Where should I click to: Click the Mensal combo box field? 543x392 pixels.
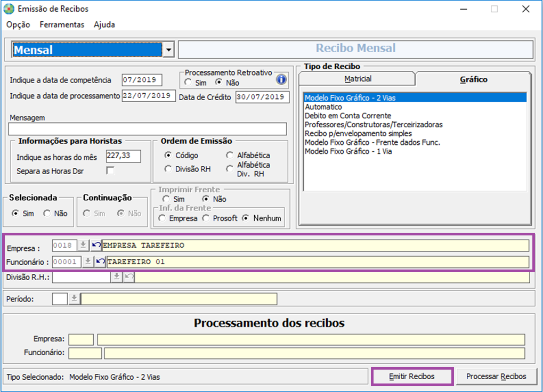pos(87,50)
